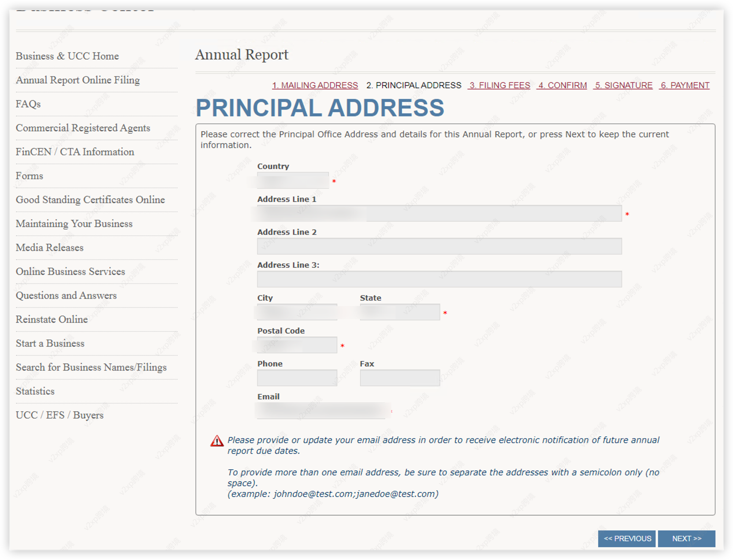Open FinCEN / CTA Information link

click(75, 152)
